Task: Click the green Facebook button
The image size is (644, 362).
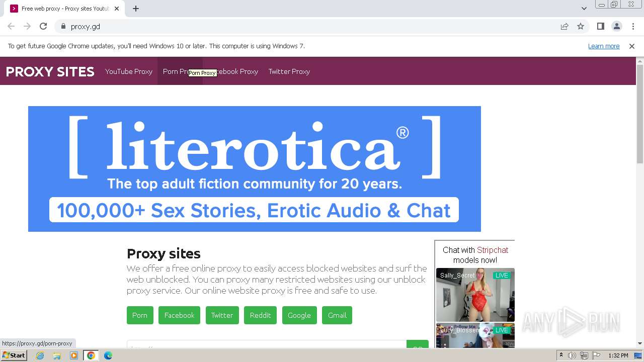Action: [179, 315]
